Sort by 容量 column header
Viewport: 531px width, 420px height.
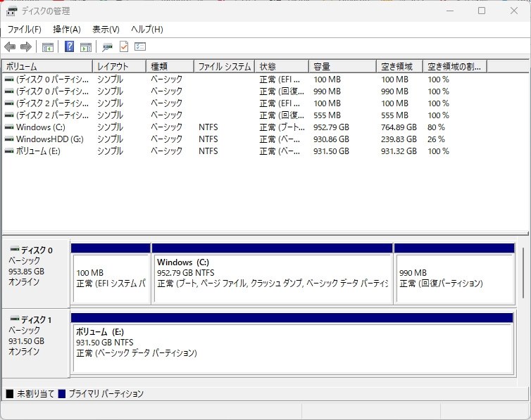tap(342, 66)
